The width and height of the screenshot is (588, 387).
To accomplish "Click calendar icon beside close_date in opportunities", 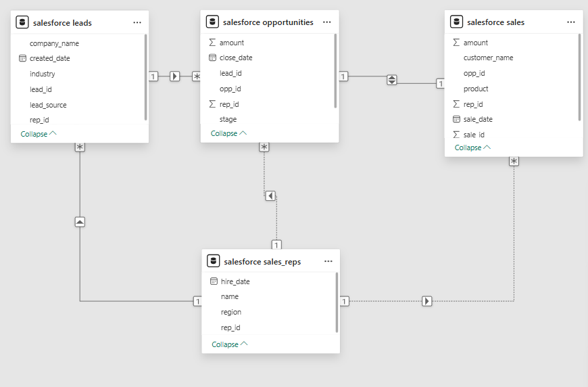I will pos(212,58).
